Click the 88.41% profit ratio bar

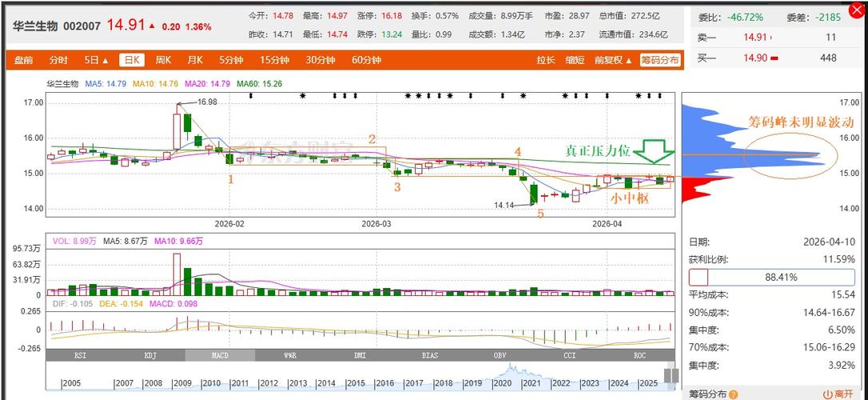(771, 277)
